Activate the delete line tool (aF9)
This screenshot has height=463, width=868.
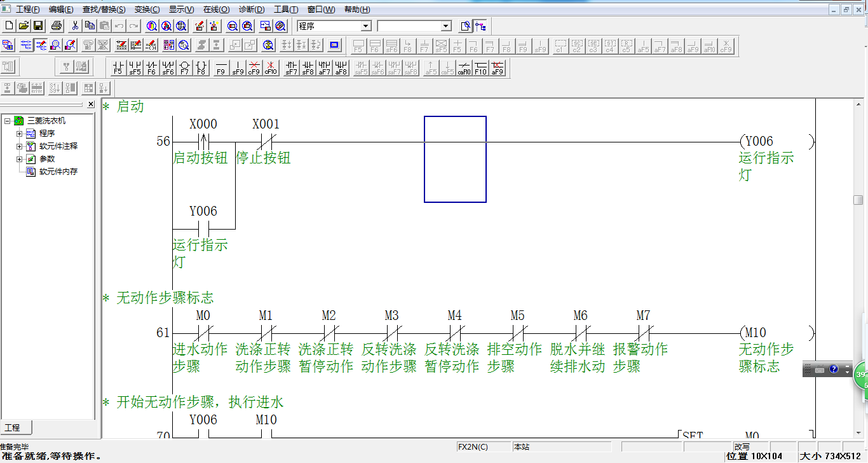pos(498,67)
